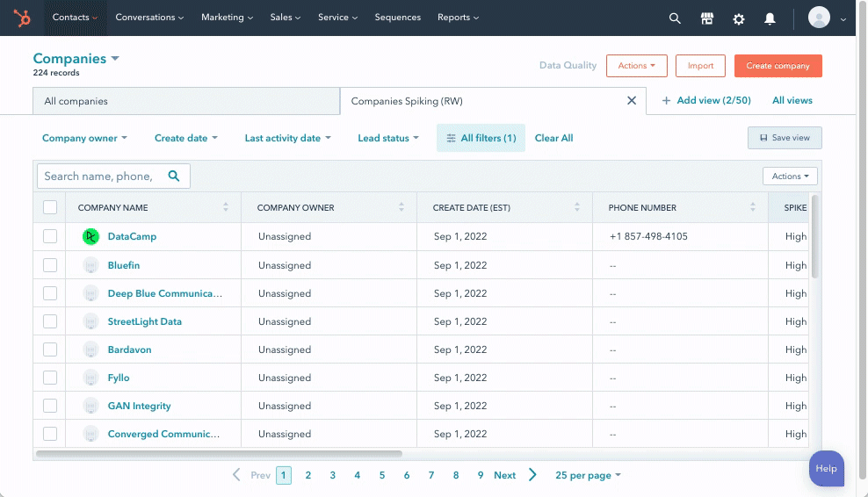Check the DataCamp row checkbox
868x497 pixels.
click(50, 236)
